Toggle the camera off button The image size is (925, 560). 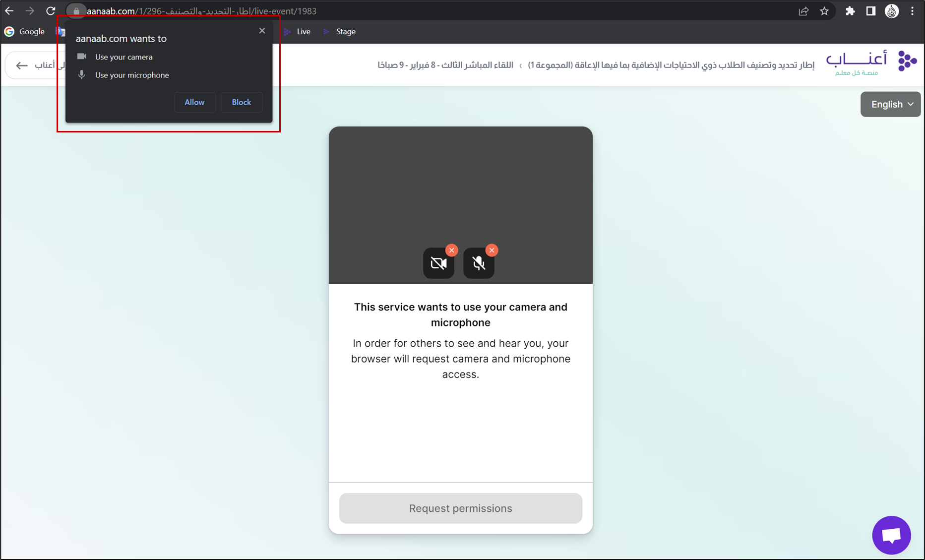[438, 263]
